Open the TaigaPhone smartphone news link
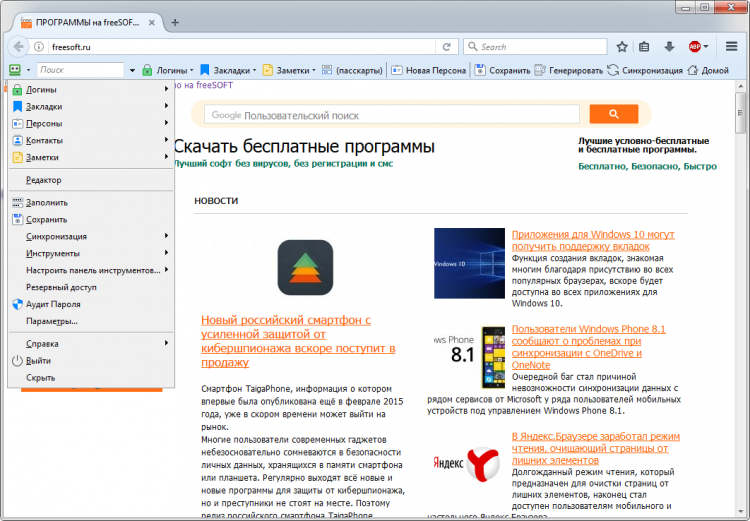 [298, 341]
